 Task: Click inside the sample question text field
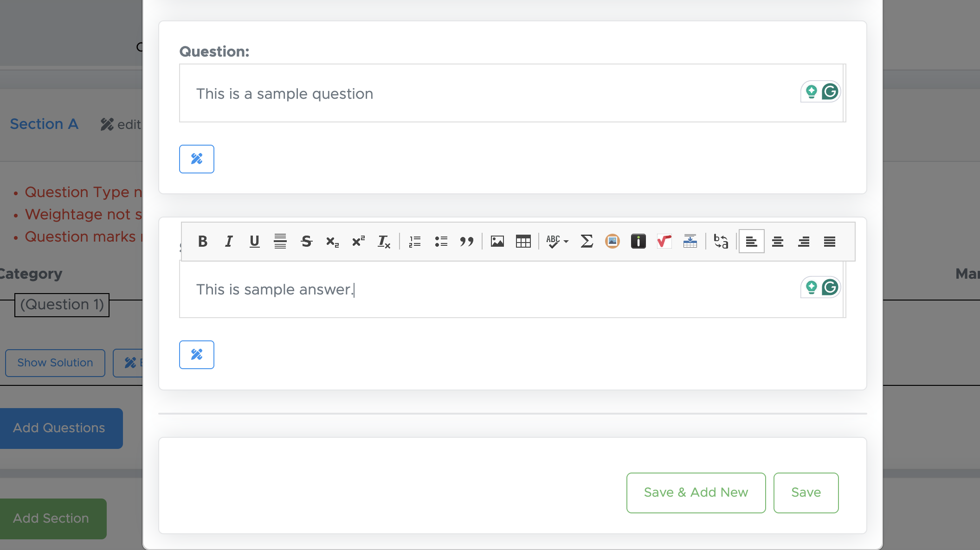click(487, 94)
